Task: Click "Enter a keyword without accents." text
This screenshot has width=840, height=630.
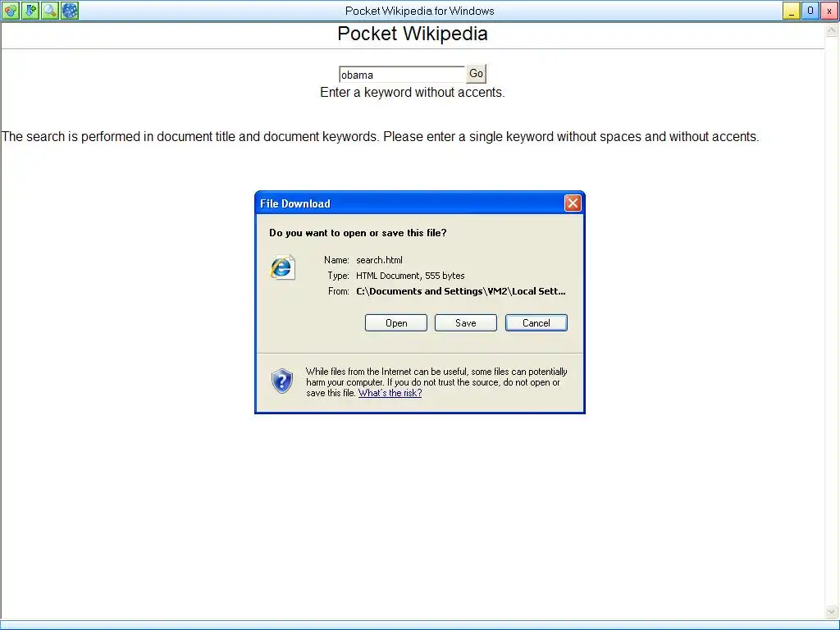Action: pyautogui.click(x=413, y=92)
